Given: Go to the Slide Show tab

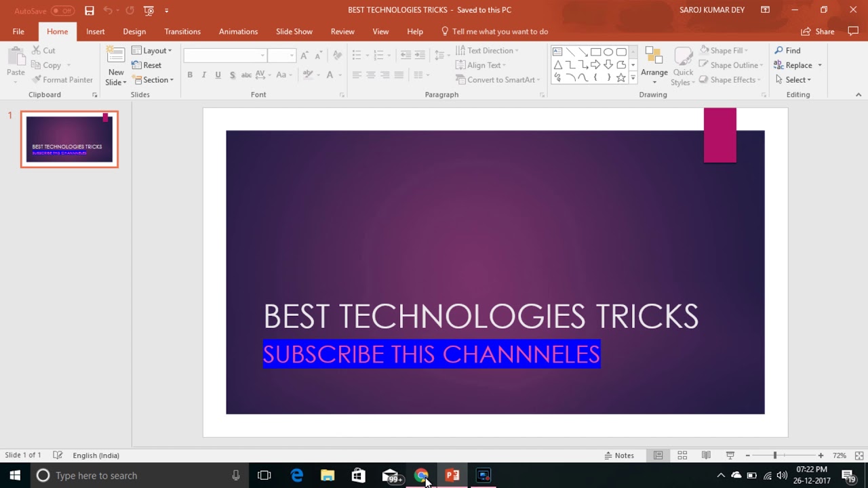Looking at the screenshot, I should coord(294,31).
